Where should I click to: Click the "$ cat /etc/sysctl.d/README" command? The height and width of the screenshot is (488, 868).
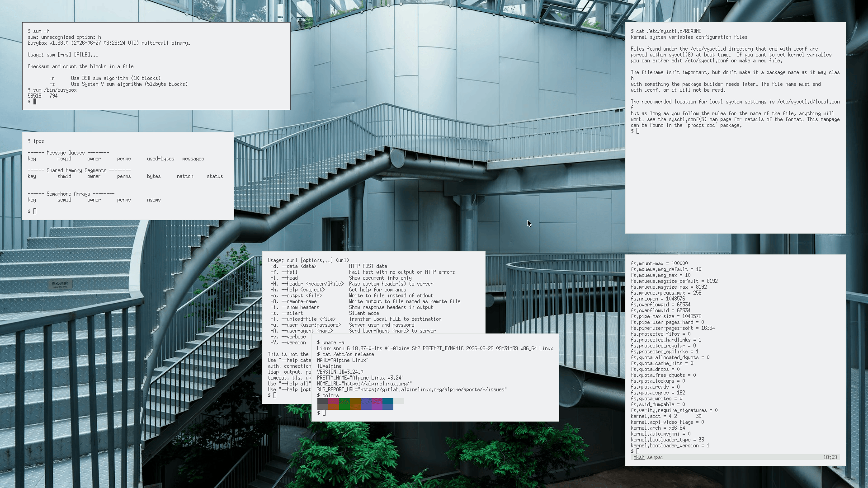point(666,31)
